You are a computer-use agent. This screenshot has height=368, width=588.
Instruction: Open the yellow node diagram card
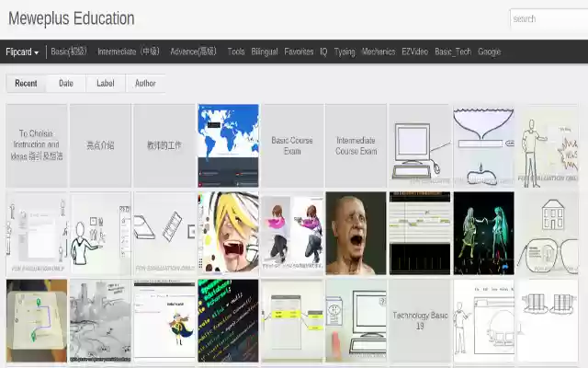coord(292,321)
